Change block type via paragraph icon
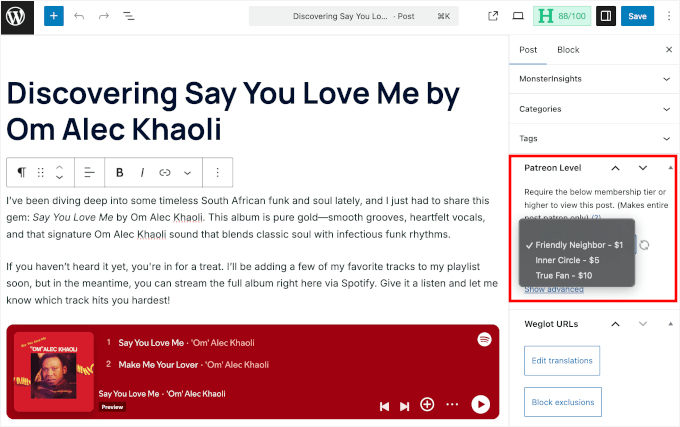680x427 pixels. [x=21, y=173]
